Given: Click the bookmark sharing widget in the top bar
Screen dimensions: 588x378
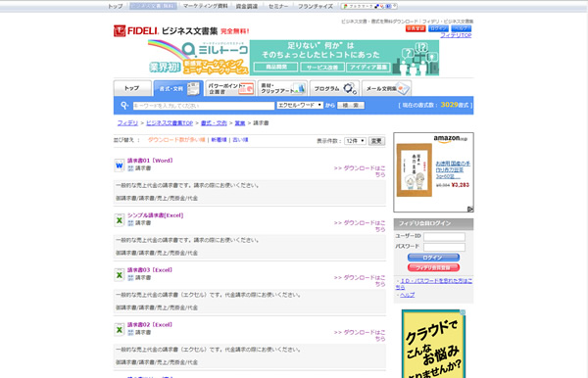Looking at the screenshot, I should 369,6.
